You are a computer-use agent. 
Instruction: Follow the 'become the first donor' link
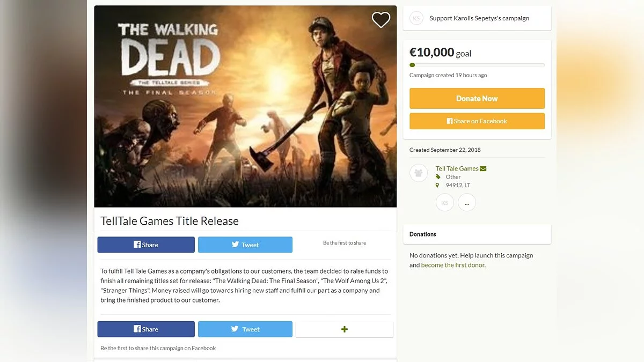(453, 265)
